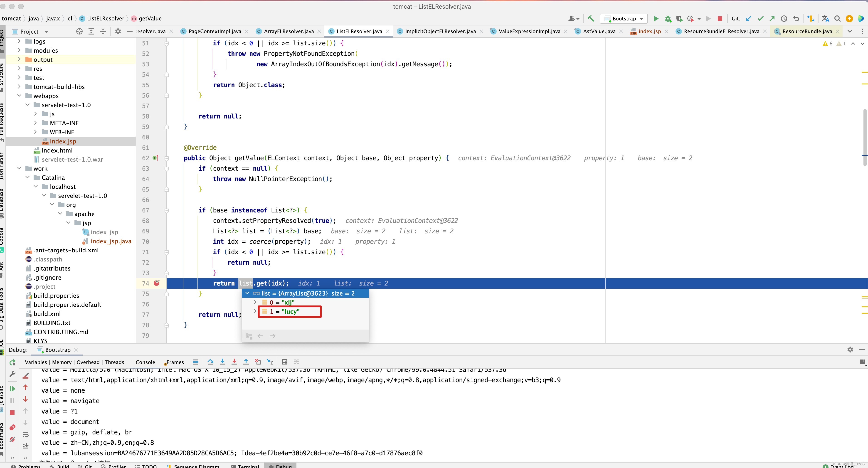Image resolution: width=868 pixels, height=468 pixels.
Task: Open the TODO tool window
Action: coord(145,466)
